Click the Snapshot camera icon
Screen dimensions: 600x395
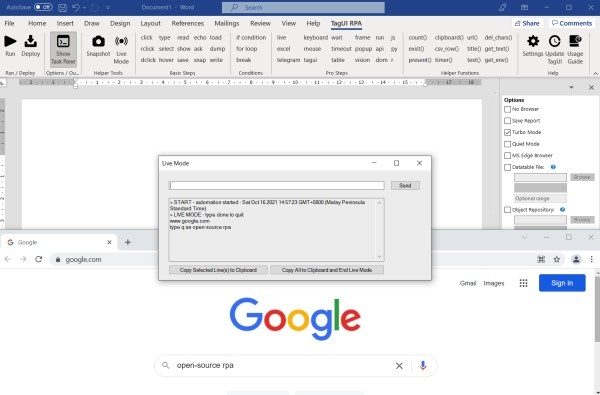coord(98,41)
